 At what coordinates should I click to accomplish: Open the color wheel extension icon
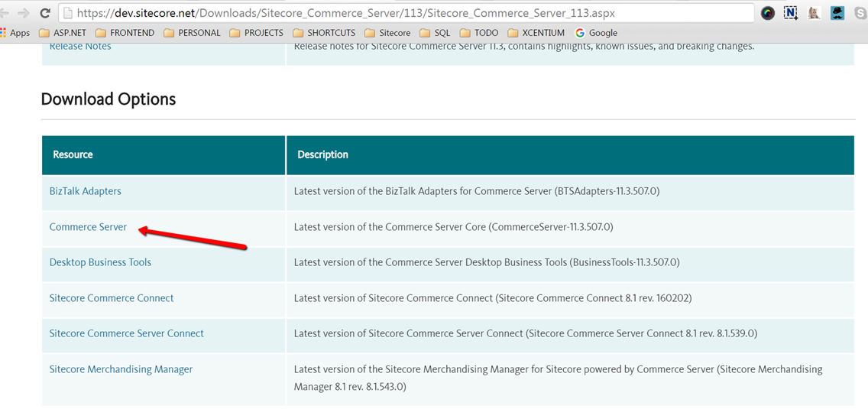767,13
